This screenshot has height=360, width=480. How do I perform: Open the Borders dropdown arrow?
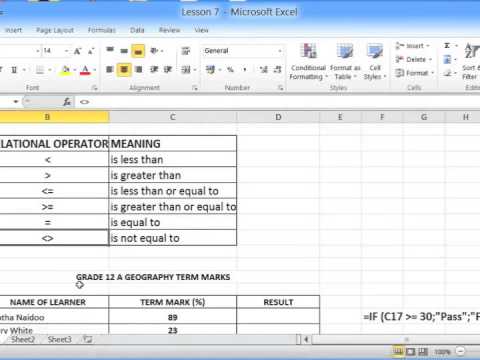click(50, 70)
